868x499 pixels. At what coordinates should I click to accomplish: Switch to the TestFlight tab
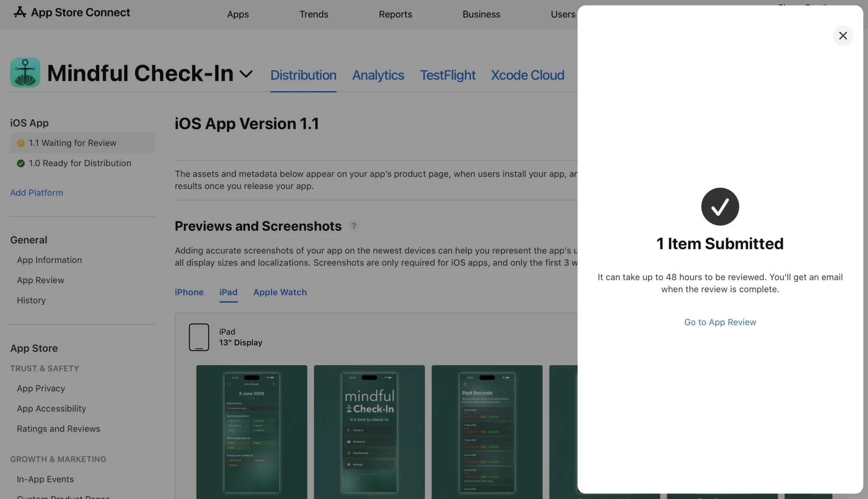(447, 75)
